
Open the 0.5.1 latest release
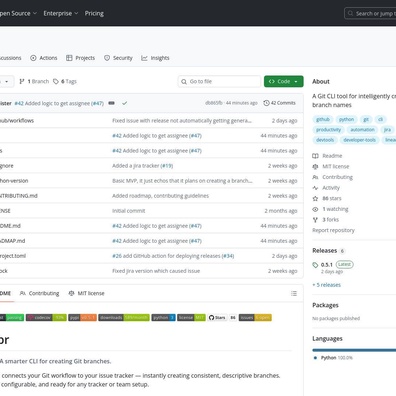coord(327,265)
